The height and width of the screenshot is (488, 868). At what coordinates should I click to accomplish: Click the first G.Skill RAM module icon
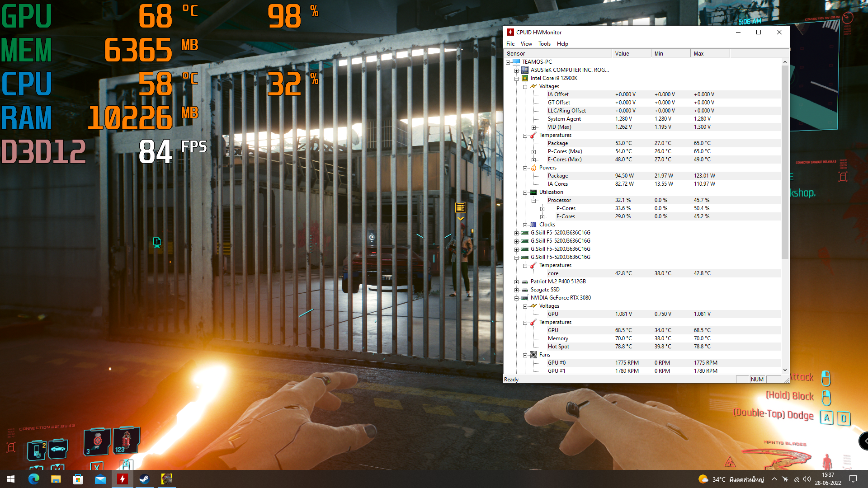(525, 233)
